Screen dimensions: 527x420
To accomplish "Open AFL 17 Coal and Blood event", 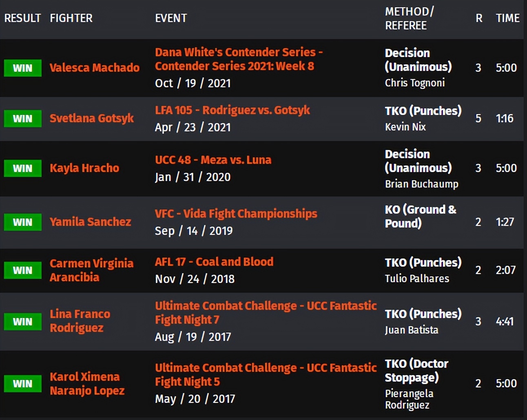I will pos(214,262).
